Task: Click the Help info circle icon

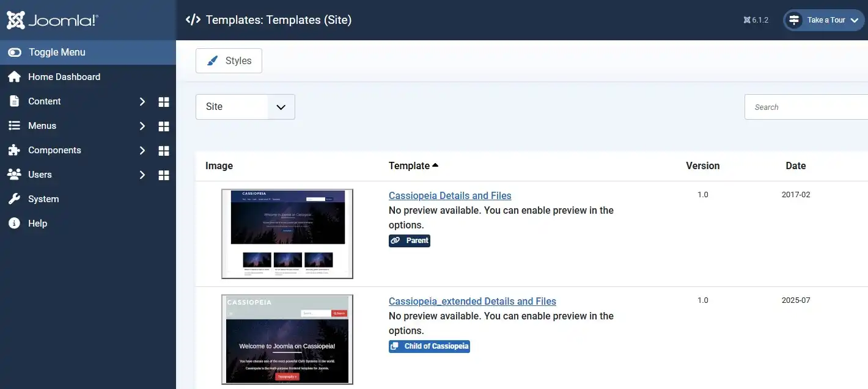Action: (x=14, y=224)
